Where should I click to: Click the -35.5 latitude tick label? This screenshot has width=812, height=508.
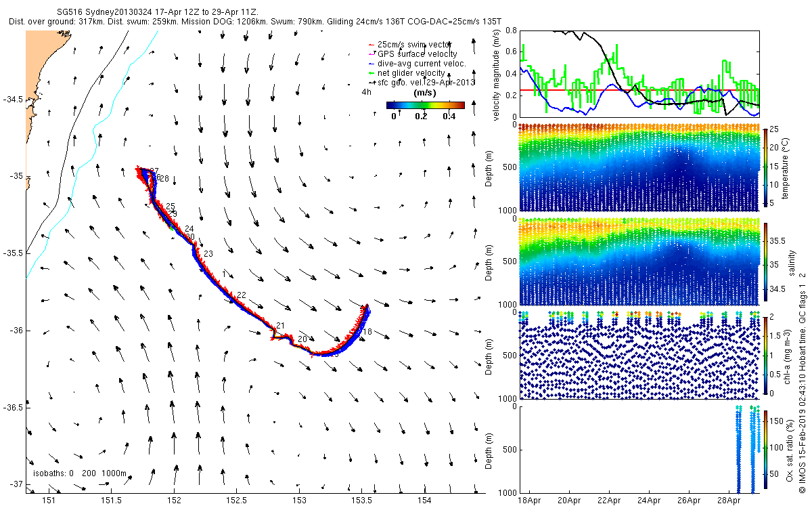point(13,253)
